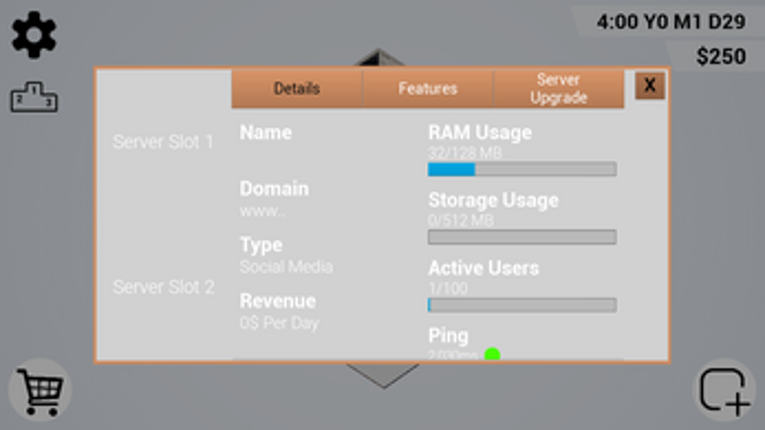Close the server details dialog

(650, 85)
